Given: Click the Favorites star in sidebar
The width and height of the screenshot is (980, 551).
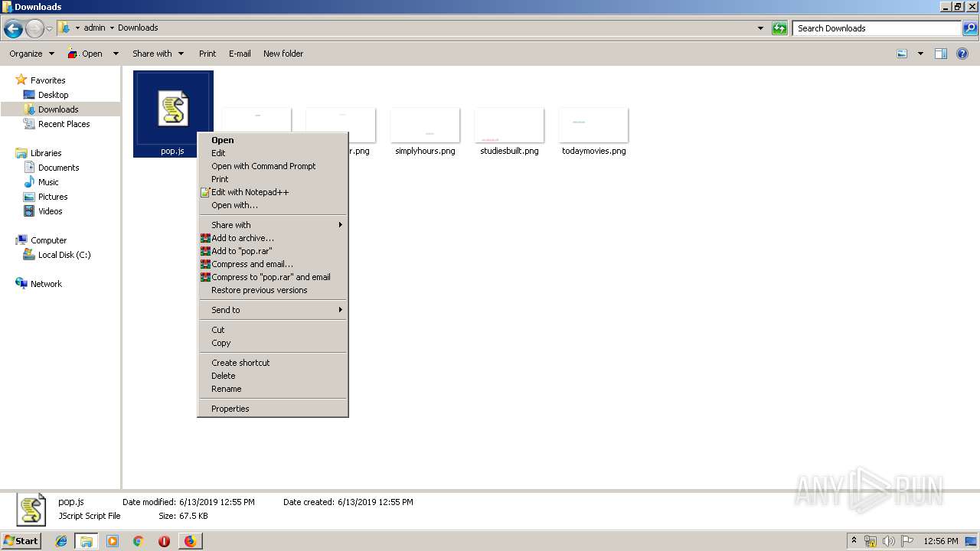Looking at the screenshot, I should 21,80.
